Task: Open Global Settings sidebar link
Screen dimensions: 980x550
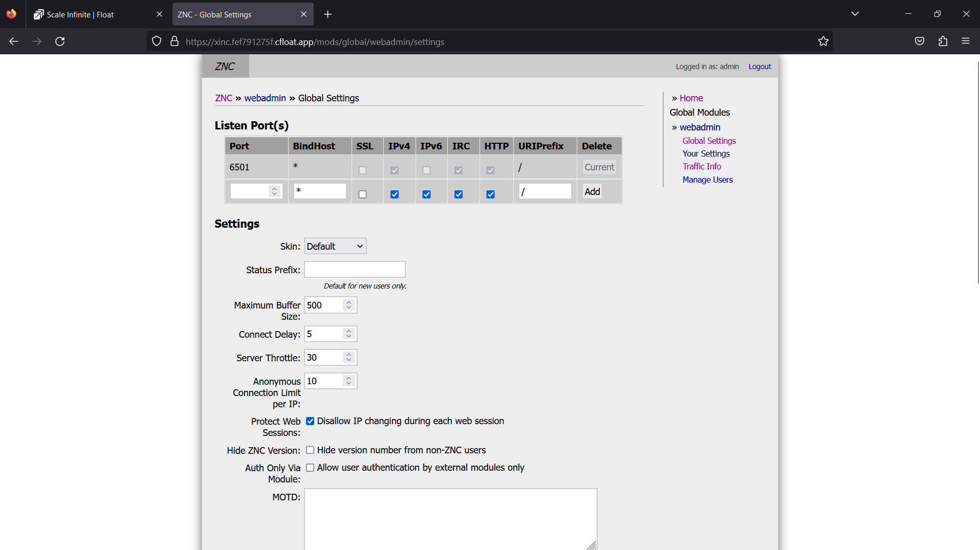Action: (x=709, y=141)
